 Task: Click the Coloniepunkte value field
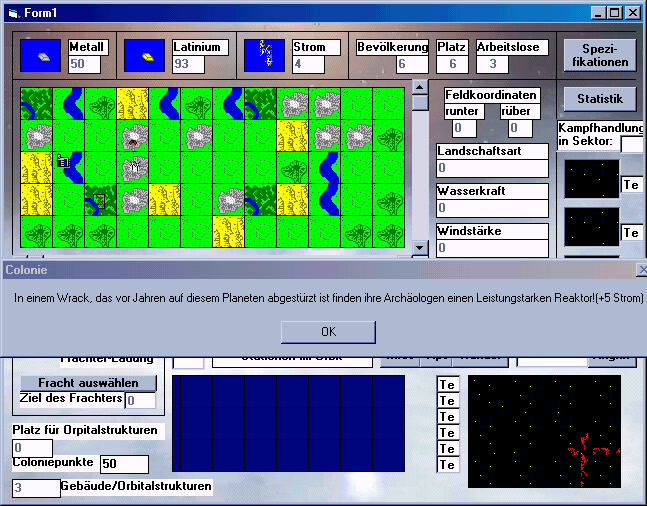pyautogui.click(x=124, y=464)
